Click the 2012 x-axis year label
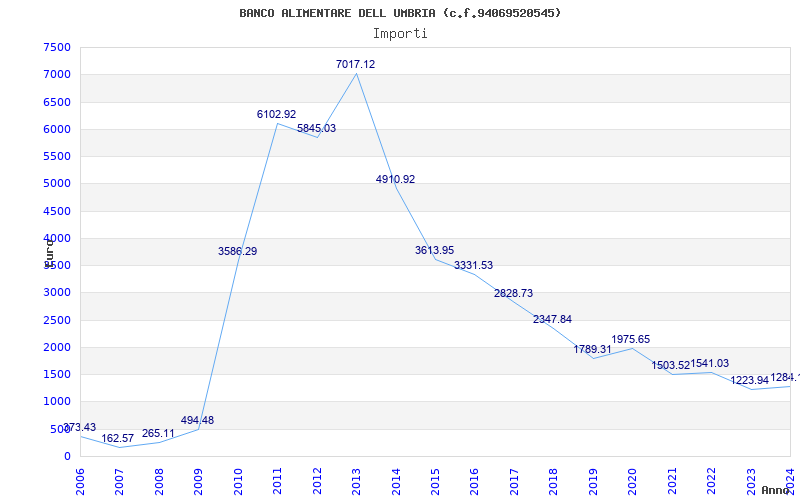Image resolution: width=800 pixels, height=500 pixels. [x=317, y=482]
